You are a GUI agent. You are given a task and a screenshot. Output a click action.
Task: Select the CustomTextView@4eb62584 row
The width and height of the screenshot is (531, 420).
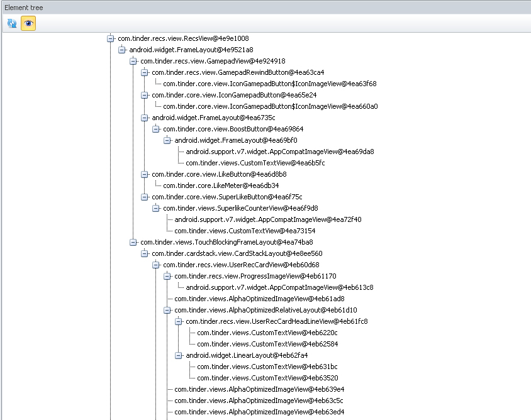(x=267, y=344)
